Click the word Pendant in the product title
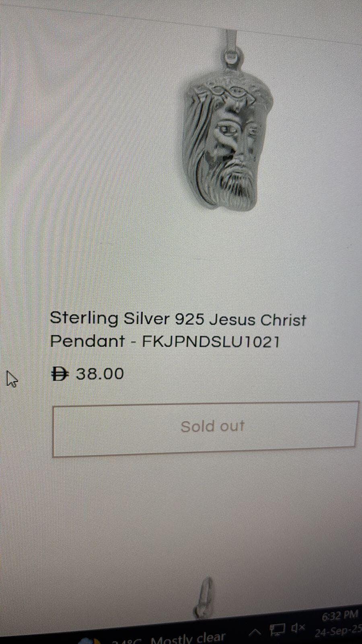Screen dimensions: 362x644 87,341
